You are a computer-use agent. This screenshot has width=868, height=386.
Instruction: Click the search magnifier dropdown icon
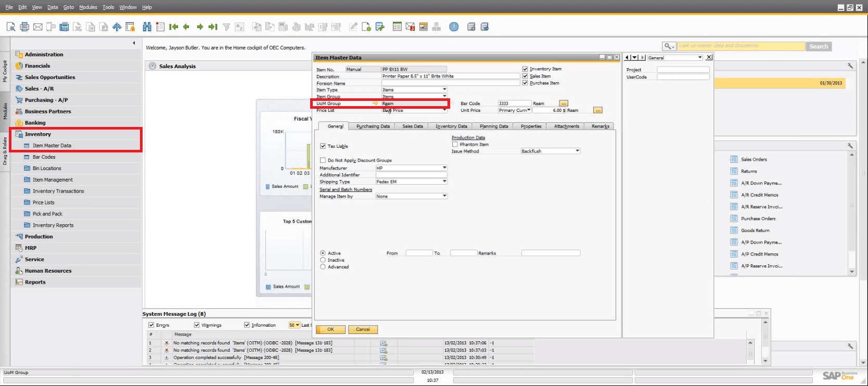(669, 46)
